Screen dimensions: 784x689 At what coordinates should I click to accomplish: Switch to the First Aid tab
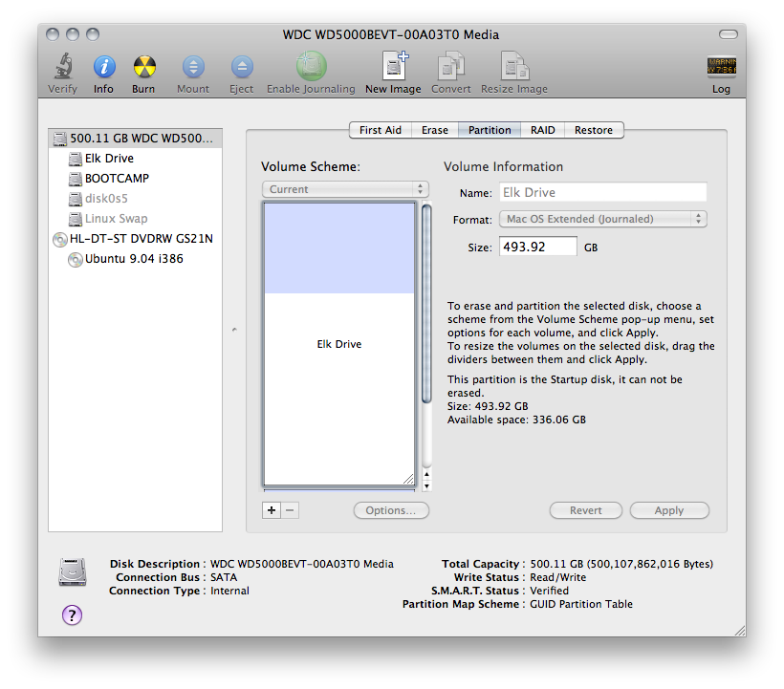(380, 130)
